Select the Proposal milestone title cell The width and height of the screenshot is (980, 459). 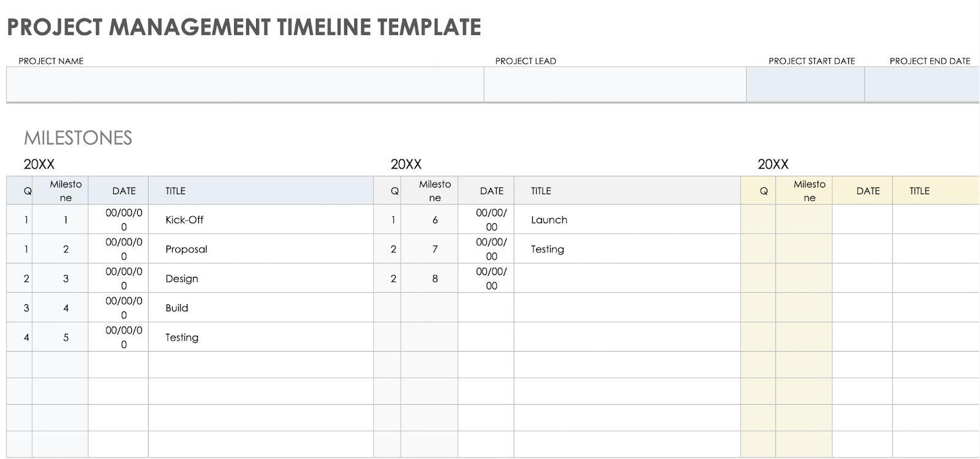tap(260, 249)
